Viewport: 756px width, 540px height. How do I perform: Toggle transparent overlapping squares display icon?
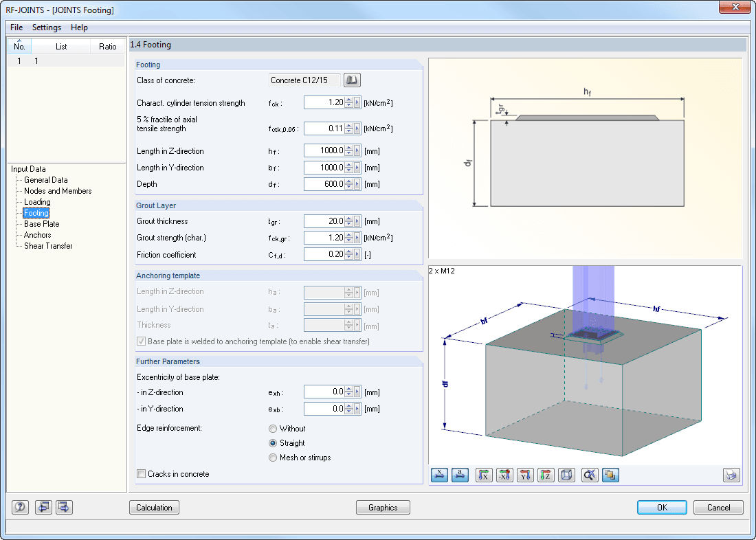610,475
